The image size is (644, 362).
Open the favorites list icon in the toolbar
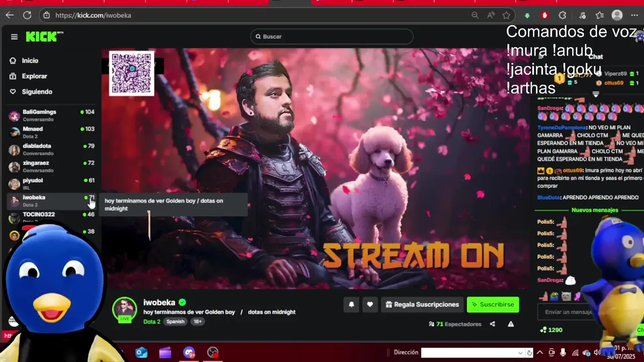point(600,15)
